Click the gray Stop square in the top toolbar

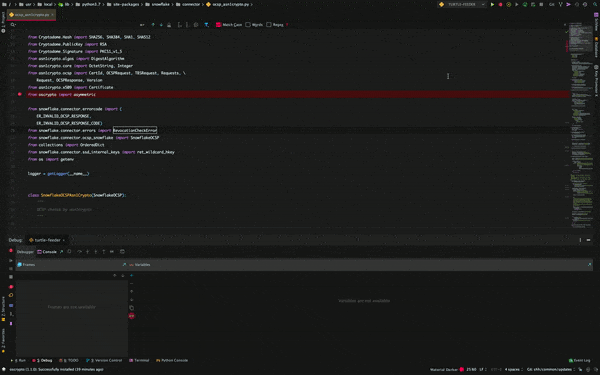pyautogui.click(x=541, y=4)
